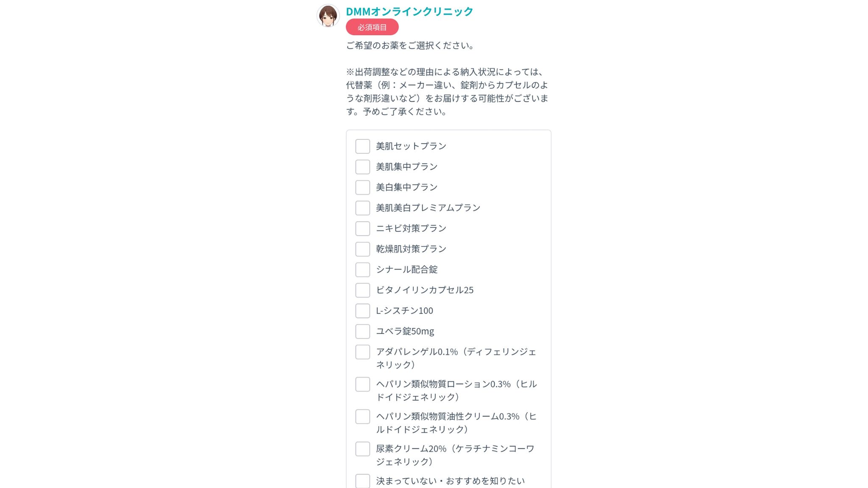Click the DMMオンラインクリニック title link
868x488 pixels.
pos(409,11)
